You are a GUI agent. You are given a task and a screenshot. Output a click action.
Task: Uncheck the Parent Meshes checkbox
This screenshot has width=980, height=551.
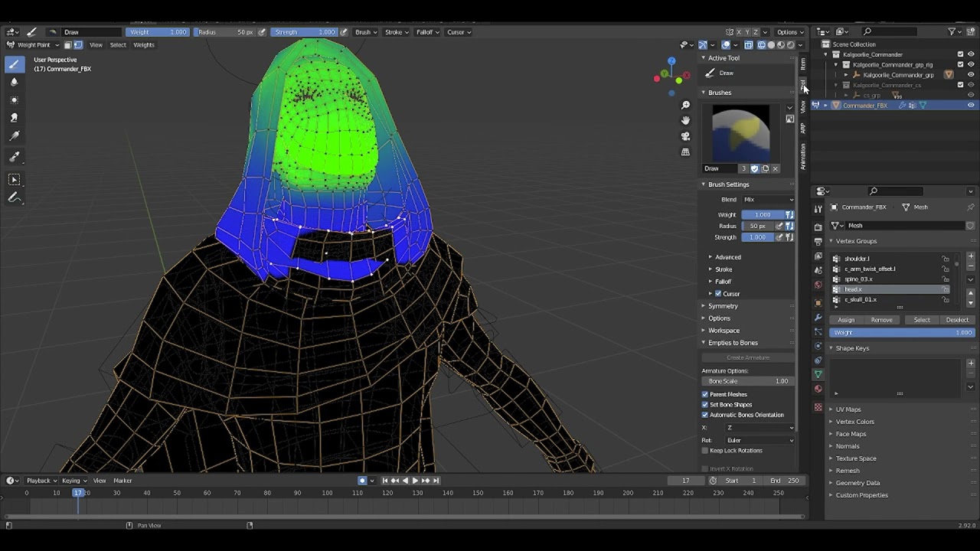705,394
